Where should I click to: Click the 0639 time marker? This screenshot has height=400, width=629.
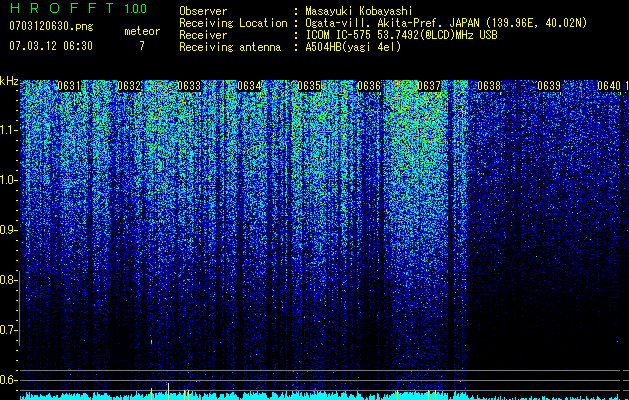[x=549, y=86]
